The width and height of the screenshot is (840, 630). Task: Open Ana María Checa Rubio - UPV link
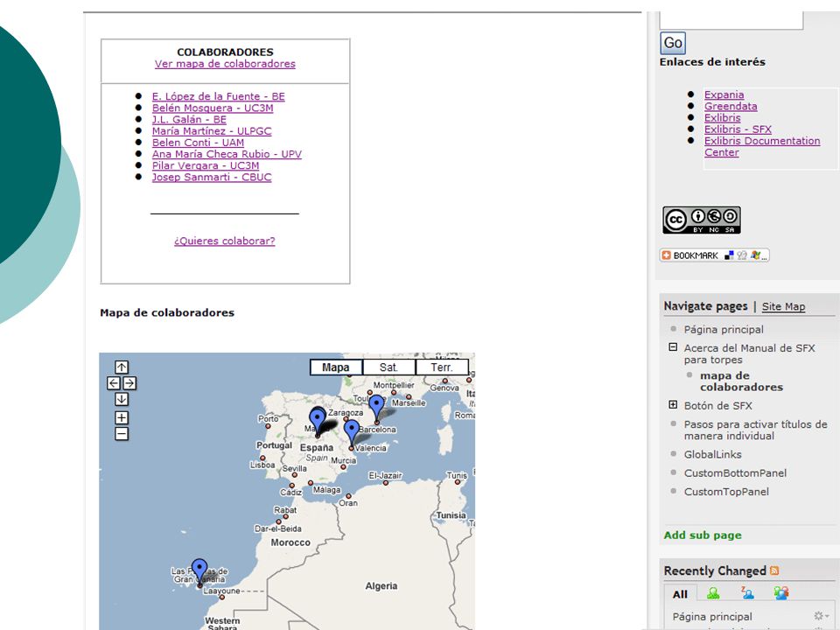point(227,154)
